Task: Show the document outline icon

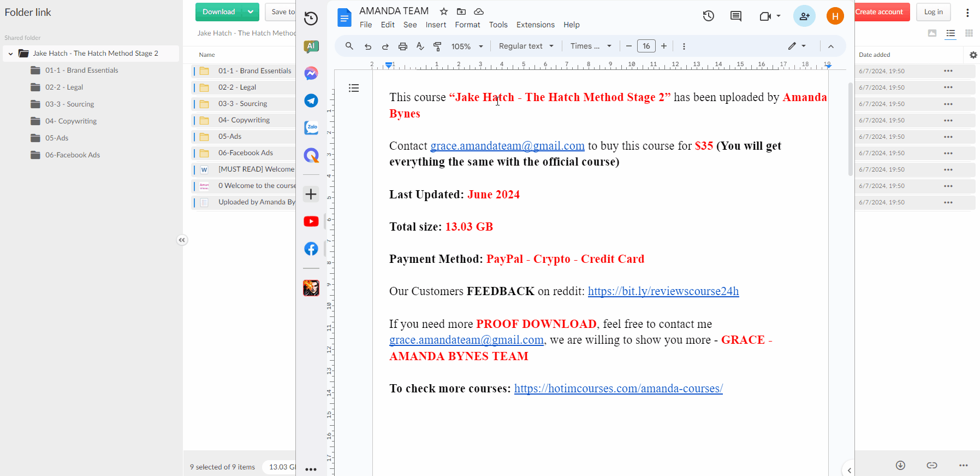Action: 354,88
